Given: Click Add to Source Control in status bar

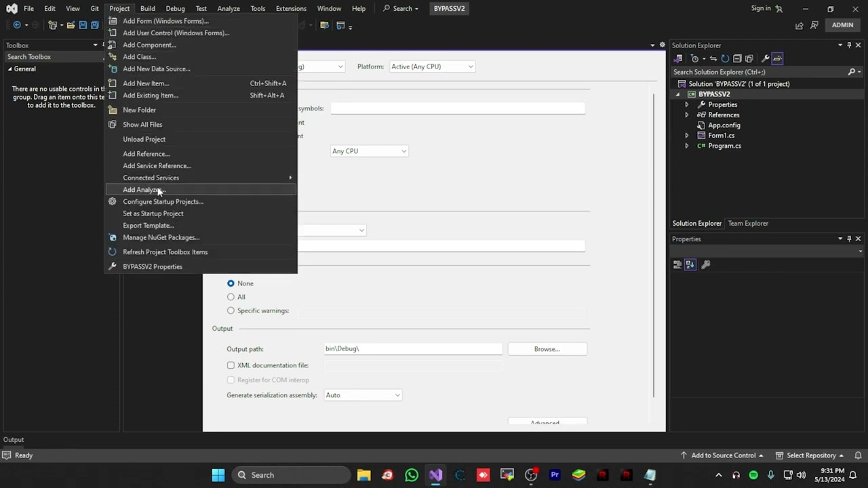Looking at the screenshot, I should [723, 455].
